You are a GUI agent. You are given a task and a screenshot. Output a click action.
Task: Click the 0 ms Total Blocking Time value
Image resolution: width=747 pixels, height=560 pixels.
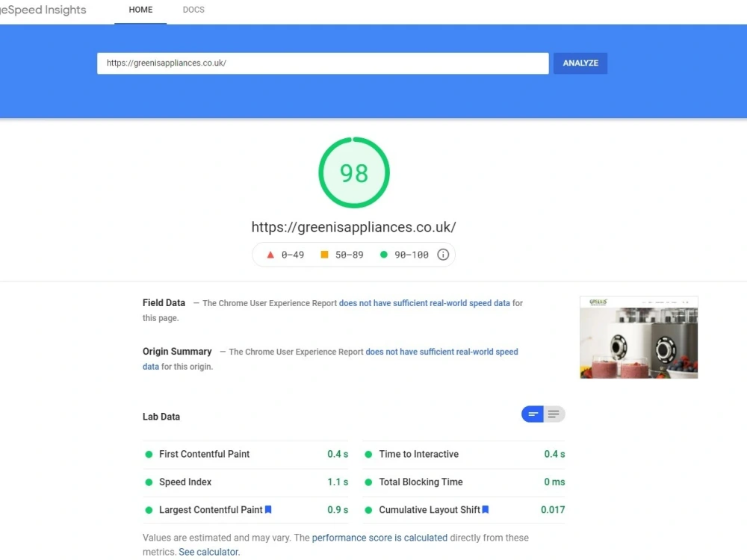[554, 482]
